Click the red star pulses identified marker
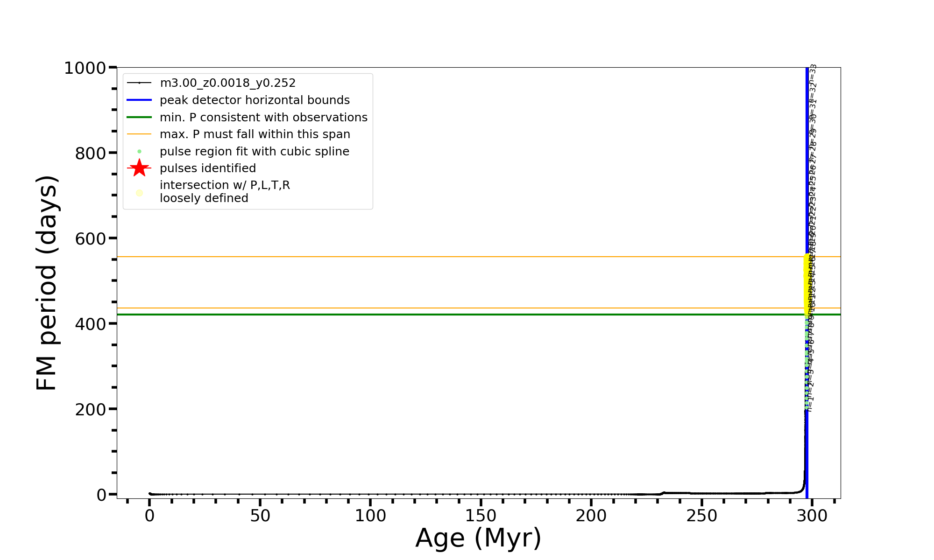934x560 pixels. point(139,168)
